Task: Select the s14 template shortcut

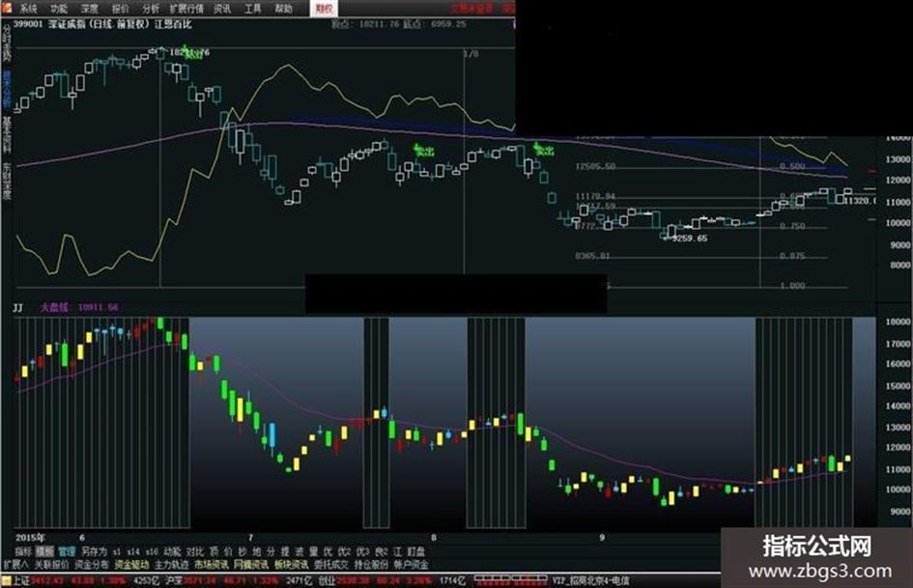Action: (x=133, y=550)
